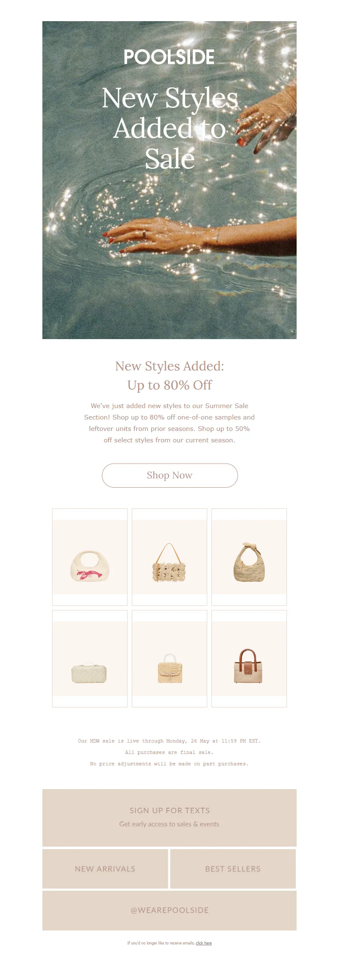Click the POOLSIDE logo in hero image
Screen dimensions: 339x980
click(x=169, y=57)
